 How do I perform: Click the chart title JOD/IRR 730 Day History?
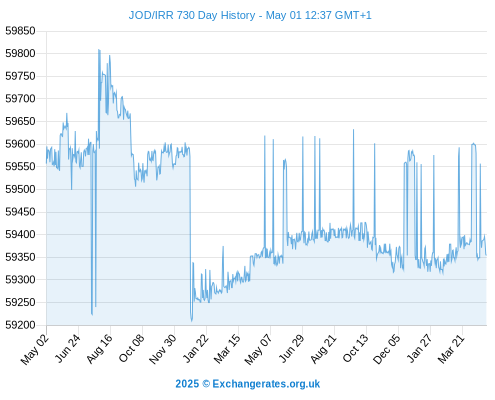point(250,15)
